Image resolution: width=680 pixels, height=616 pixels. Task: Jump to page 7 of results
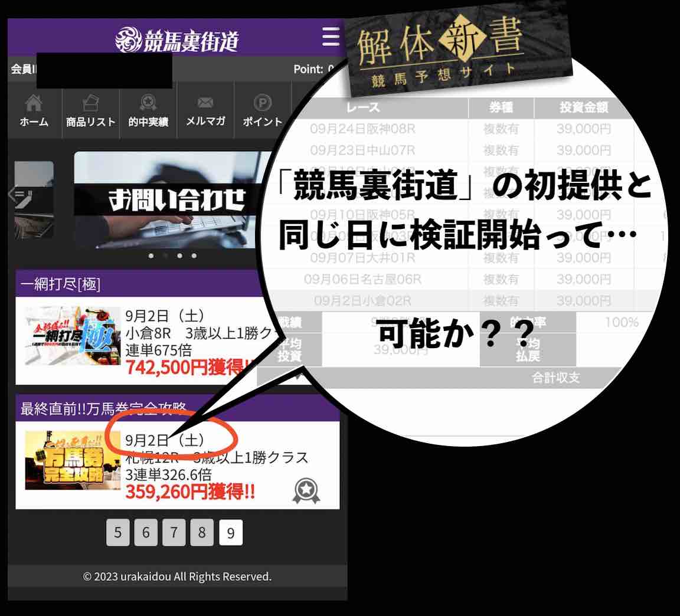[174, 532]
